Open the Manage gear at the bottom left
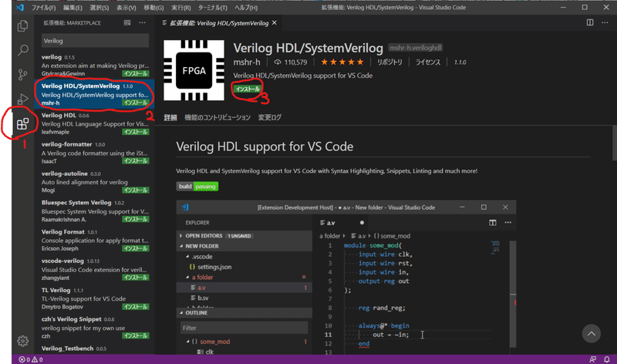617x364 pixels. tap(23, 341)
